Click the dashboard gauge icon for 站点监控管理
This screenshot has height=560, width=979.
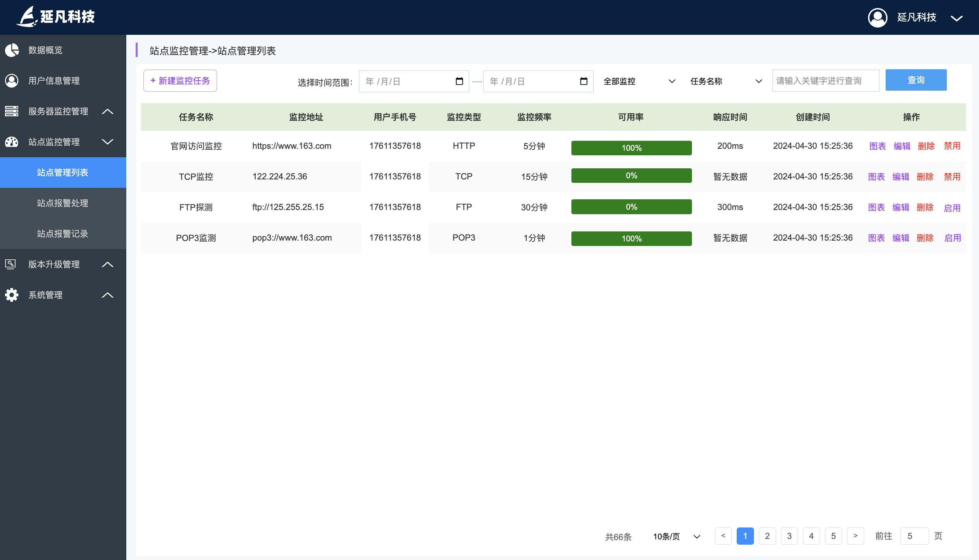12,142
